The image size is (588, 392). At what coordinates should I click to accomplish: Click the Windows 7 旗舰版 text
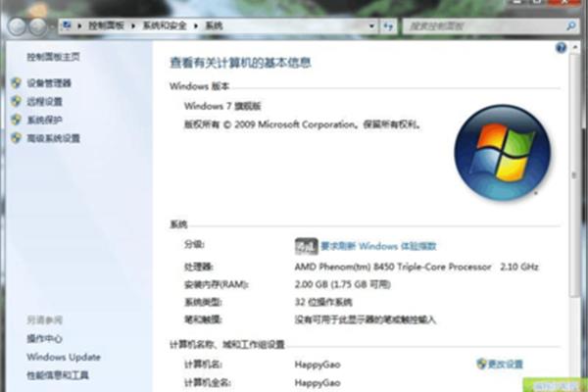[222, 106]
